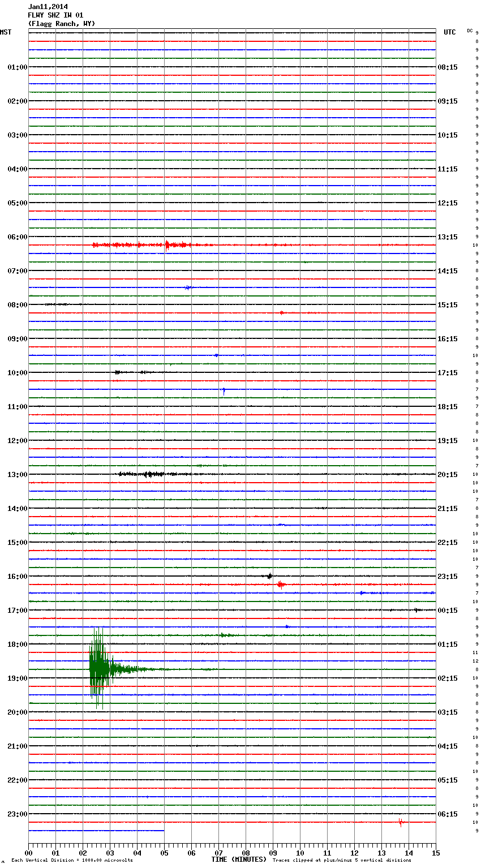
Task: Select the 23:00 MST row label
Action: pos(18,814)
